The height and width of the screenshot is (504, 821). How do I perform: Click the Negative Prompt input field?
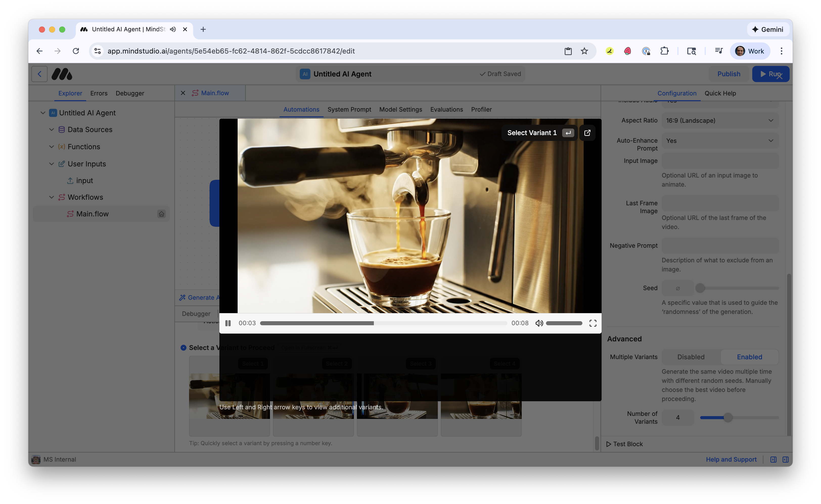(720, 246)
